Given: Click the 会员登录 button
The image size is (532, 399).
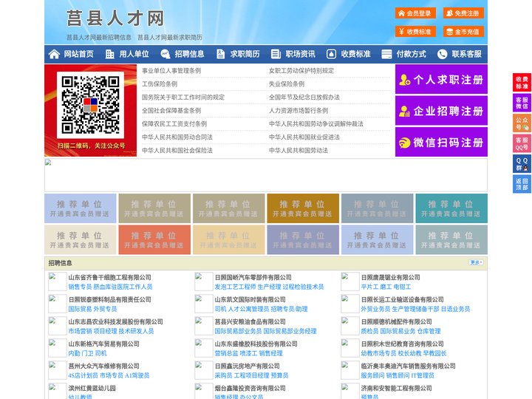Looking at the screenshot, I should (x=415, y=13).
